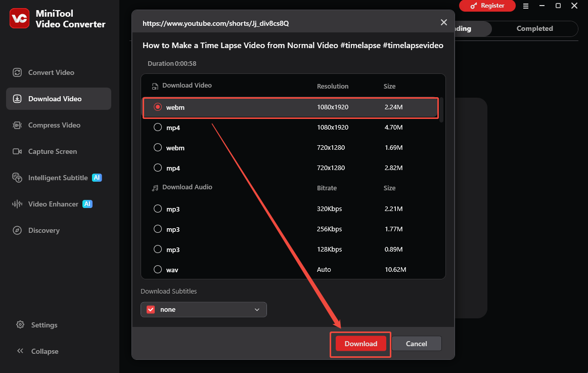Click the Discovery compass icon

pyautogui.click(x=17, y=230)
